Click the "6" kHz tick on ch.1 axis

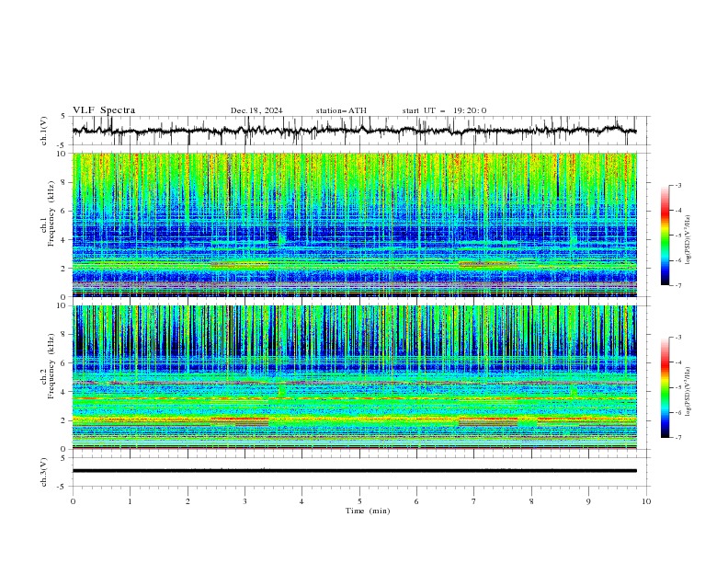coord(64,211)
